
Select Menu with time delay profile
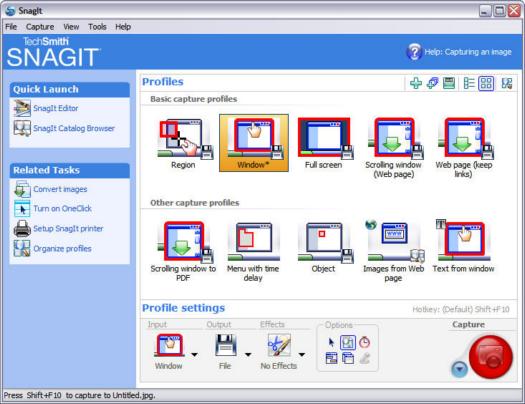[253, 252]
